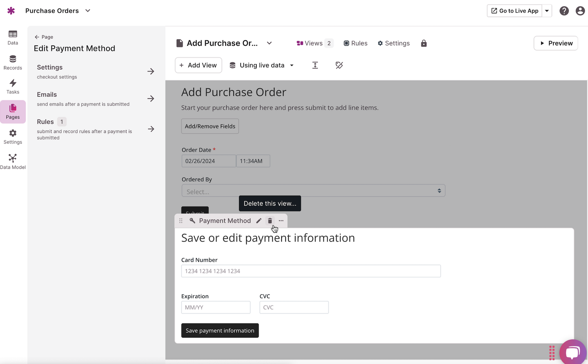Expand the Add Purchase Order page dropdown
The width and height of the screenshot is (588, 364).
269,43
